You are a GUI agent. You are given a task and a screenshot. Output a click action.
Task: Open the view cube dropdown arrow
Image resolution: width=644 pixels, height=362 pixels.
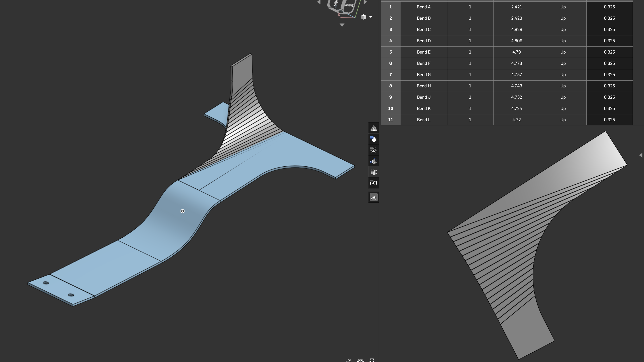tap(370, 17)
